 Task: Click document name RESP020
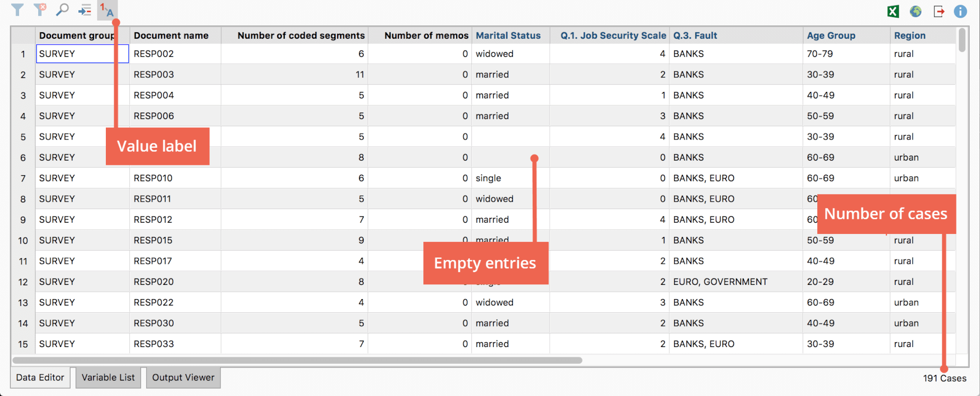[x=154, y=282]
